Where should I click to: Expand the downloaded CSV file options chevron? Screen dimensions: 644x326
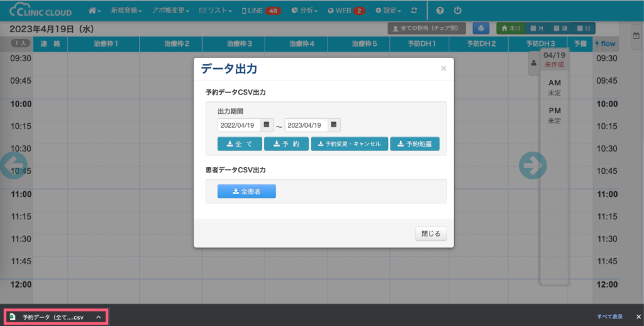[x=99, y=317]
